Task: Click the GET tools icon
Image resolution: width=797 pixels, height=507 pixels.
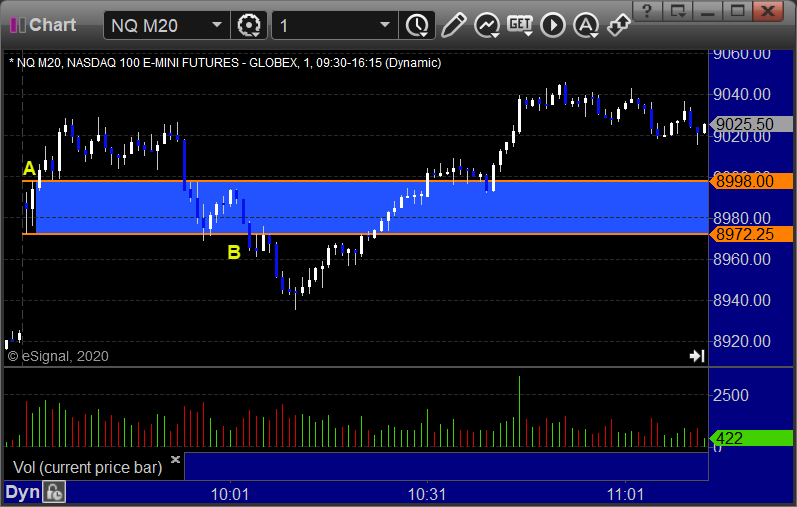Action: pos(519,25)
